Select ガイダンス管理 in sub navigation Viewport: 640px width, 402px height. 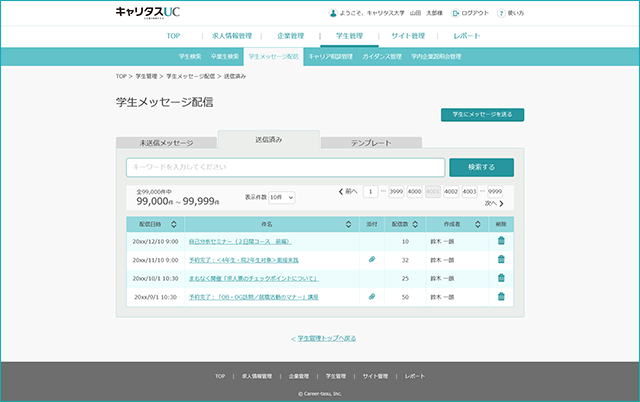[x=382, y=57]
